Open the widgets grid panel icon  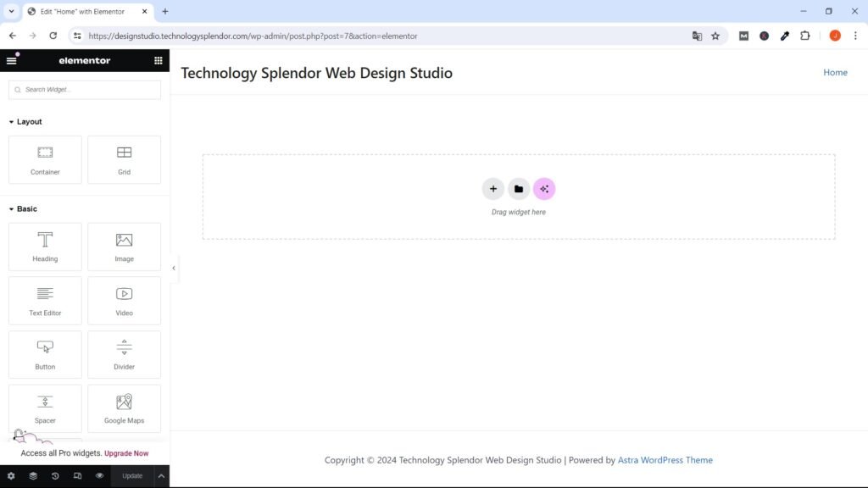pos(159,60)
